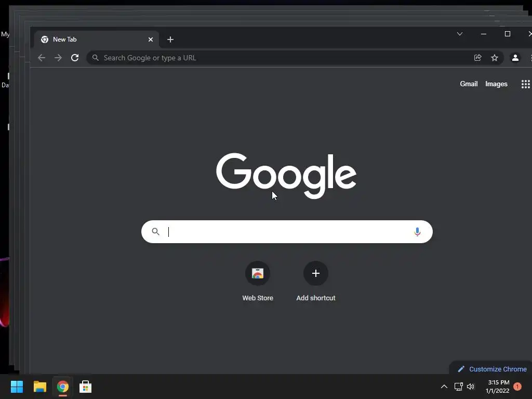
Task: Select the New Tab tab
Action: click(x=96, y=39)
